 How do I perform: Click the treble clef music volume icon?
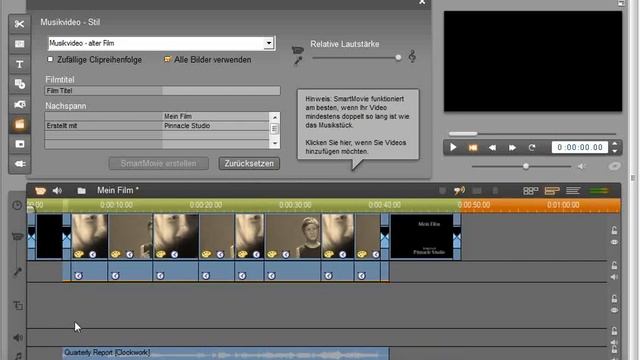(x=412, y=56)
